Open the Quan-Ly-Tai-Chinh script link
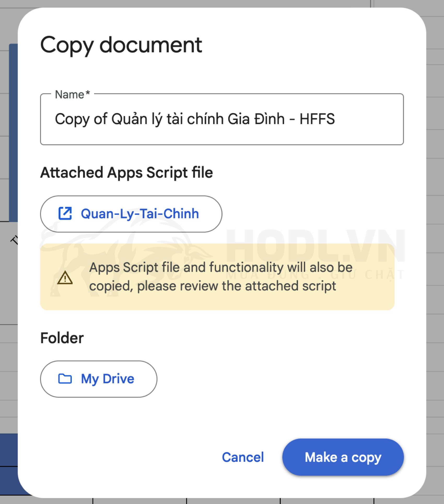The width and height of the screenshot is (444, 504). pyautogui.click(x=140, y=214)
